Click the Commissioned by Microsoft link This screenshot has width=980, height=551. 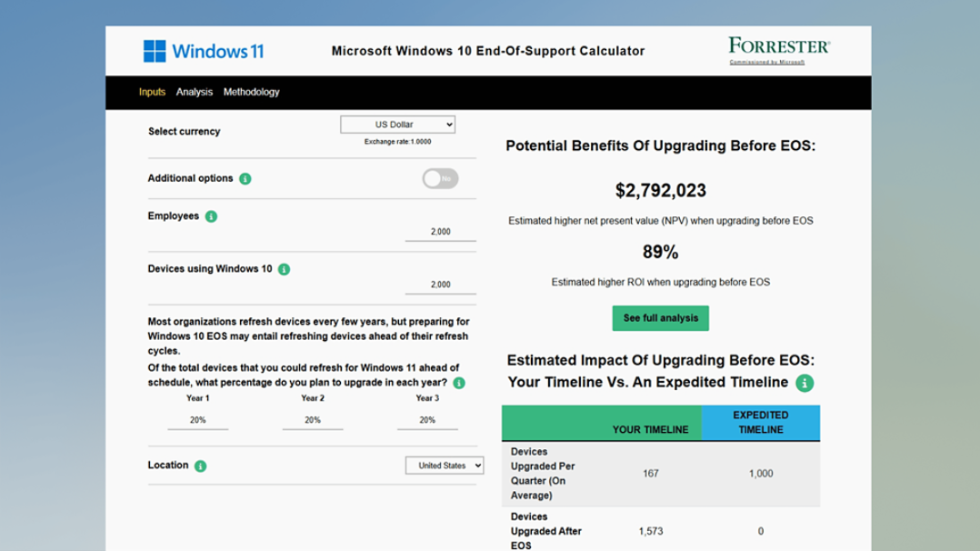click(767, 62)
